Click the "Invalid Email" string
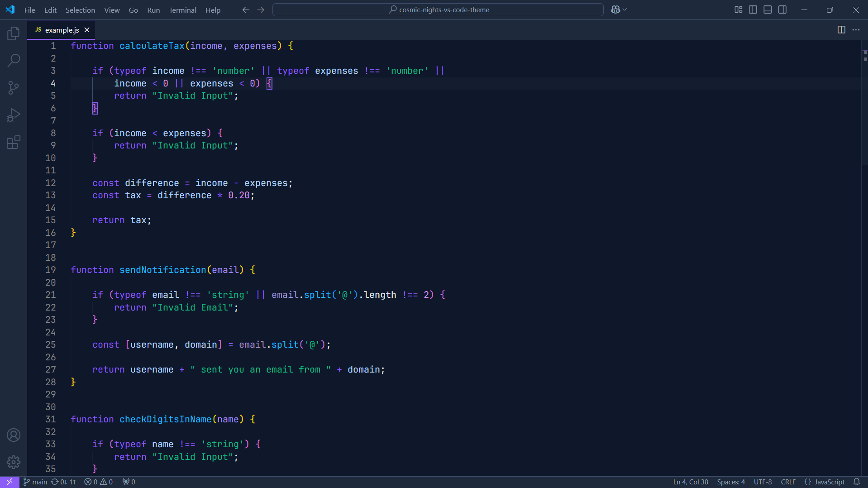The image size is (868, 488). pyautogui.click(x=193, y=307)
